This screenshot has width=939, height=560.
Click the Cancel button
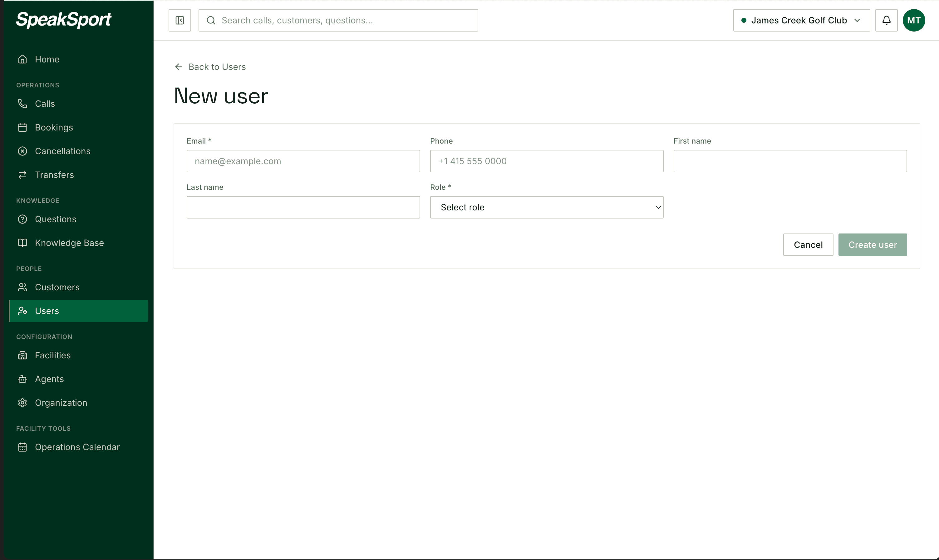pos(808,245)
